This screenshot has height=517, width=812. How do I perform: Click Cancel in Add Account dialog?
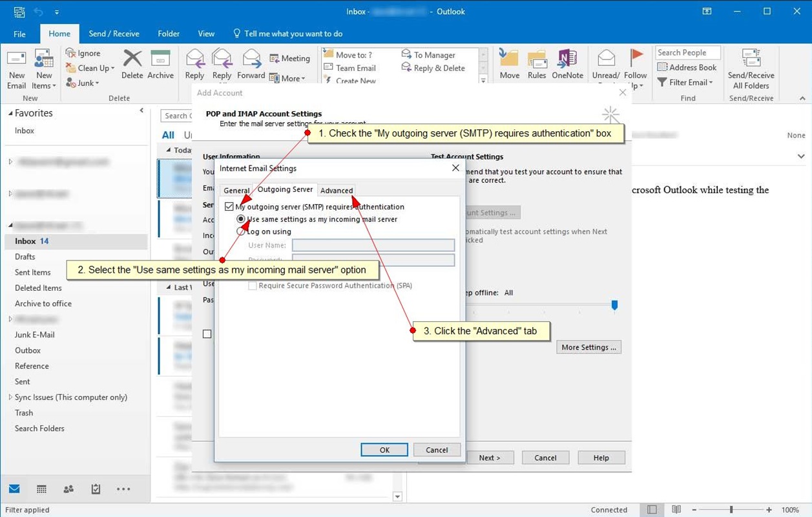click(545, 458)
